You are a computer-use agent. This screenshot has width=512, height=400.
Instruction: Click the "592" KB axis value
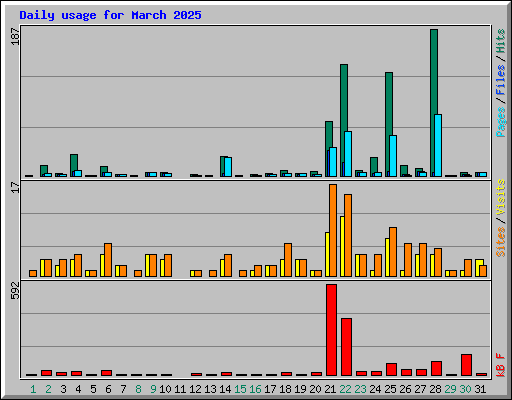point(15,290)
